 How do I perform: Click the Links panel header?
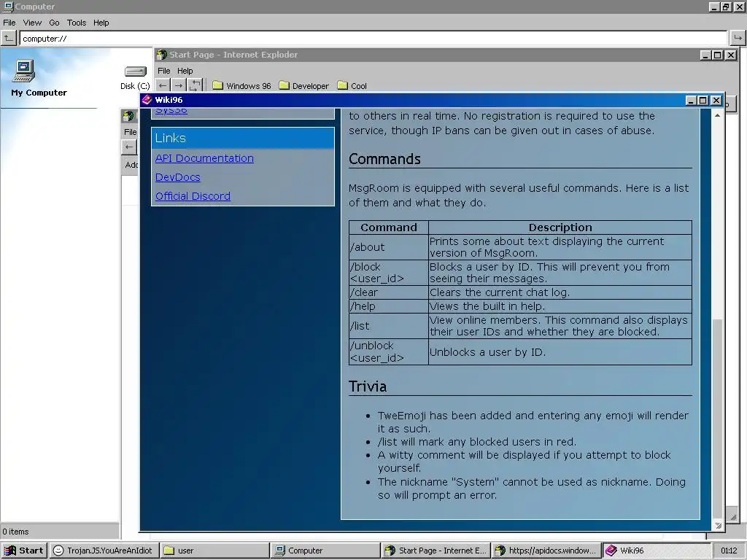point(243,138)
